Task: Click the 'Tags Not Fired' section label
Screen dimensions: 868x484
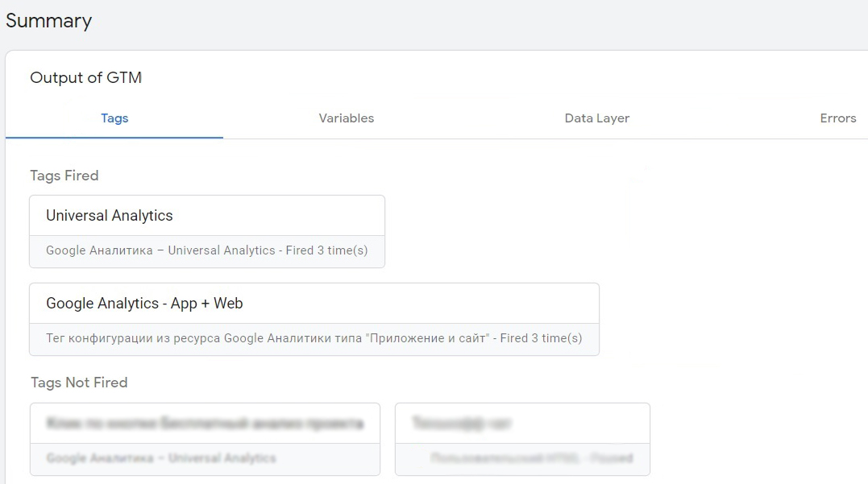Action: (79, 383)
